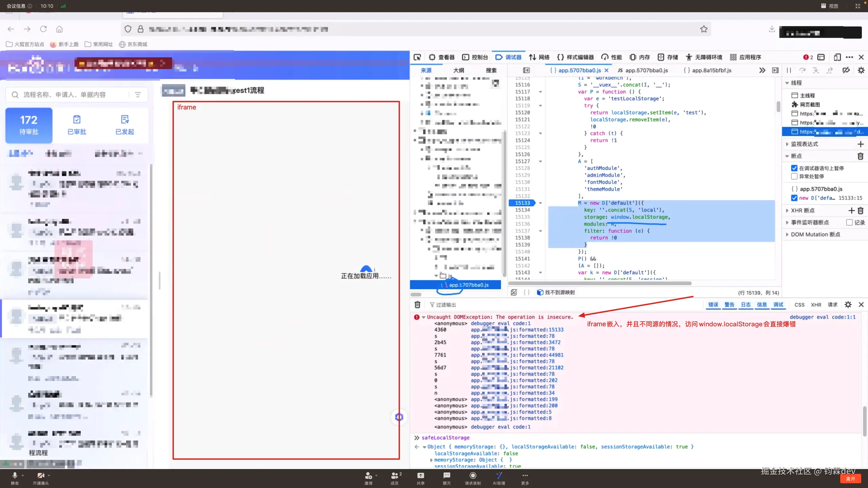Open the Console (控制台) tab
Image resolution: width=868 pixels, height=488 pixels.
[x=475, y=57]
